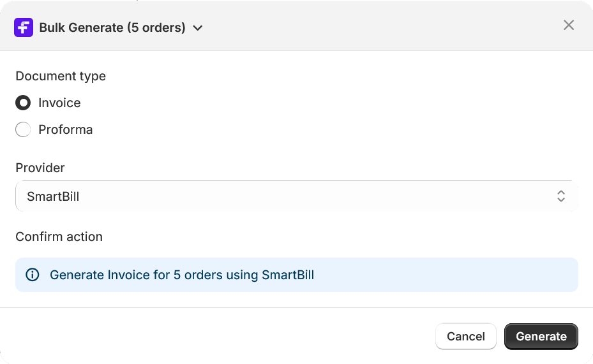Click blank space in the blue info banner
The width and height of the screenshot is (593, 364).
(x=446, y=275)
